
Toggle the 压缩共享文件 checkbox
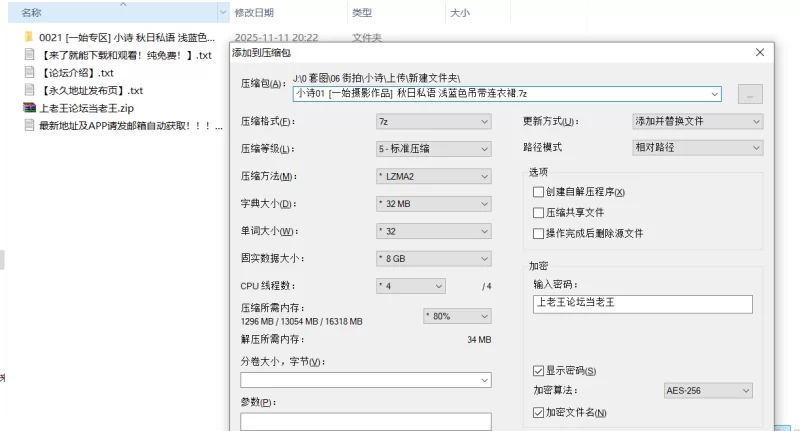coord(539,212)
